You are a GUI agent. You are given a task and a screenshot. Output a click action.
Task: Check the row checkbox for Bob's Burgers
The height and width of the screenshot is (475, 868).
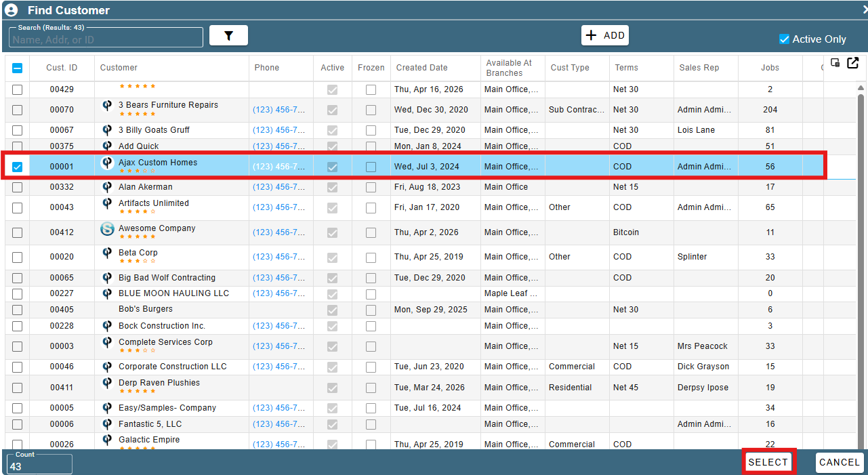tap(17, 310)
